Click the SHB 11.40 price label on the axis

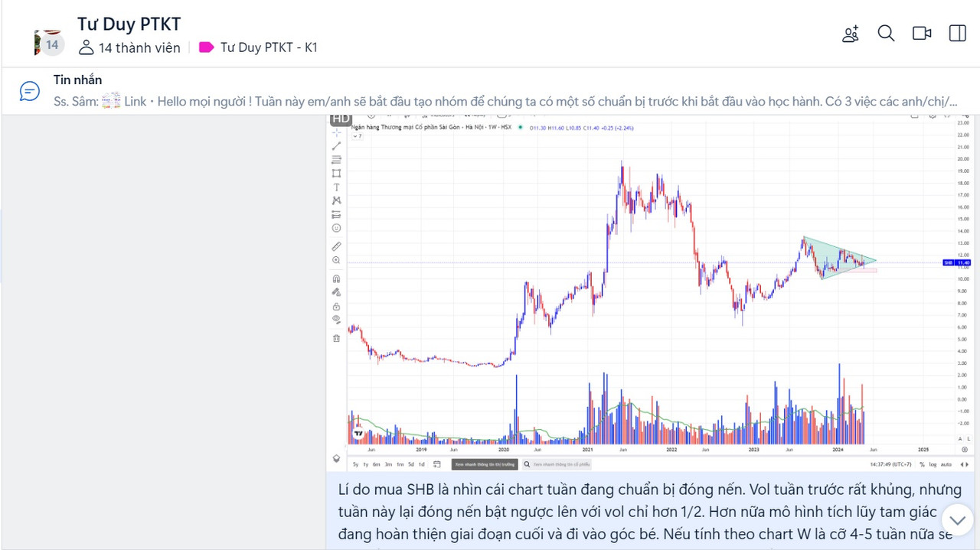point(957,262)
